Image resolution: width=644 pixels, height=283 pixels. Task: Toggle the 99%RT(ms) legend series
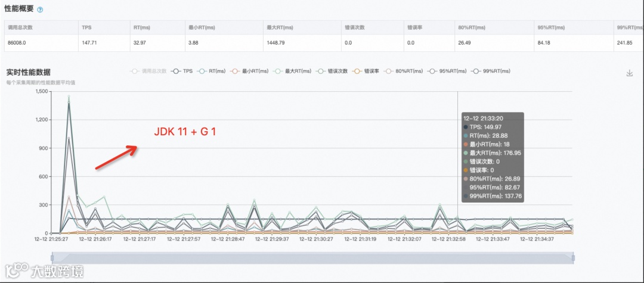(491, 71)
